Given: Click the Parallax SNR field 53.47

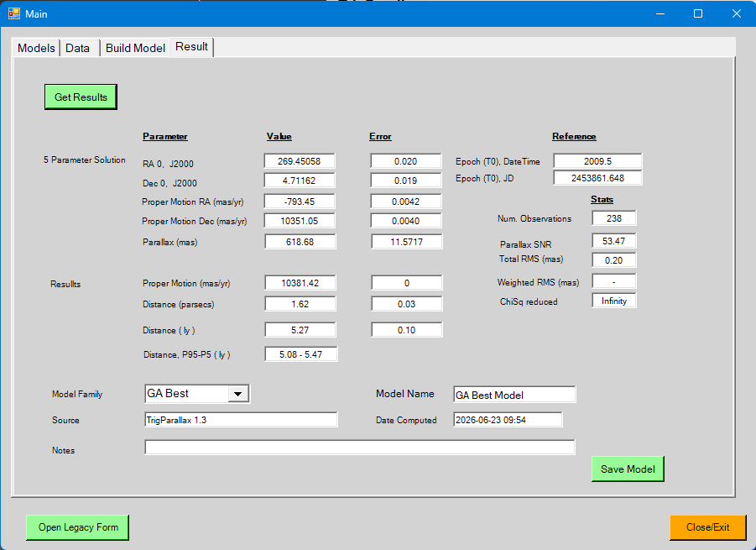Looking at the screenshot, I should point(613,241).
